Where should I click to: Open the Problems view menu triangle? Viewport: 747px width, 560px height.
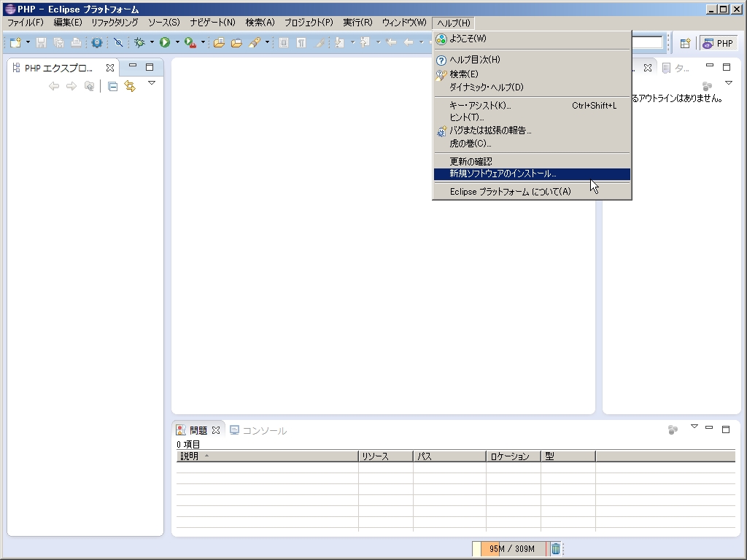[694, 427]
